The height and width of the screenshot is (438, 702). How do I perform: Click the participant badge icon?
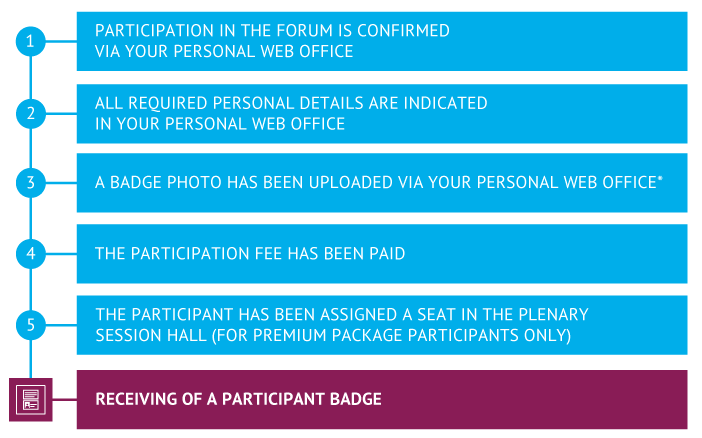(x=30, y=399)
